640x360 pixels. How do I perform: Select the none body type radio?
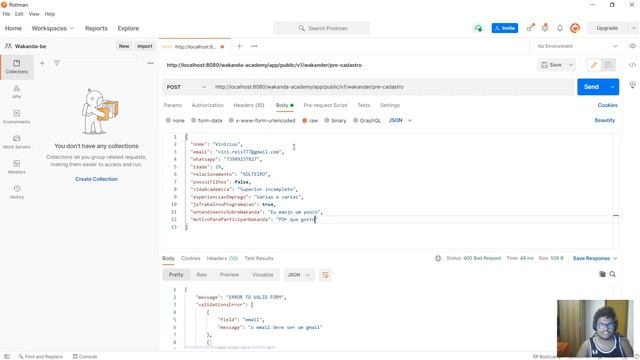pyautogui.click(x=168, y=120)
